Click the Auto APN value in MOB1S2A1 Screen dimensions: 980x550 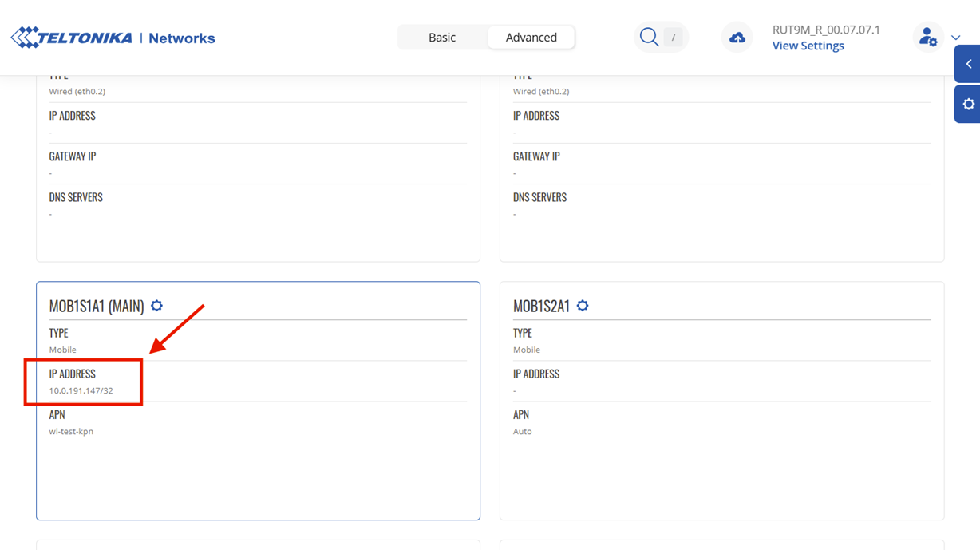click(522, 432)
